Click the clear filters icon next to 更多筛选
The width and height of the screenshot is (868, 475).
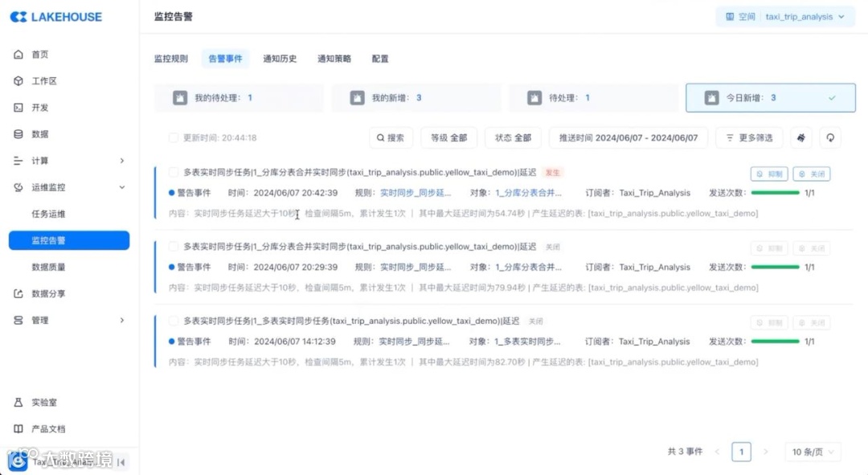[801, 138]
